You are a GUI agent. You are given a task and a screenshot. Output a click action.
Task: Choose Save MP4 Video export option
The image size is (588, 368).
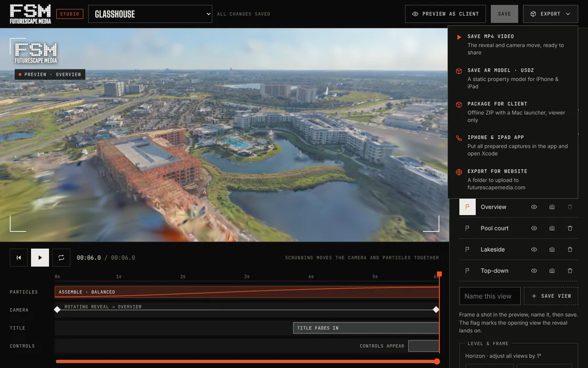coord(512,44)
